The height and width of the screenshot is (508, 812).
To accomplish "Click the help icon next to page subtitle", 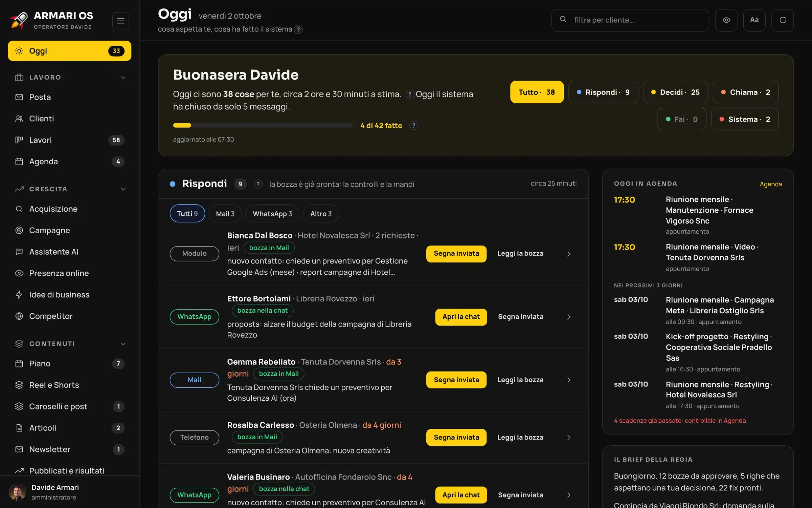I will pos(298,29).
